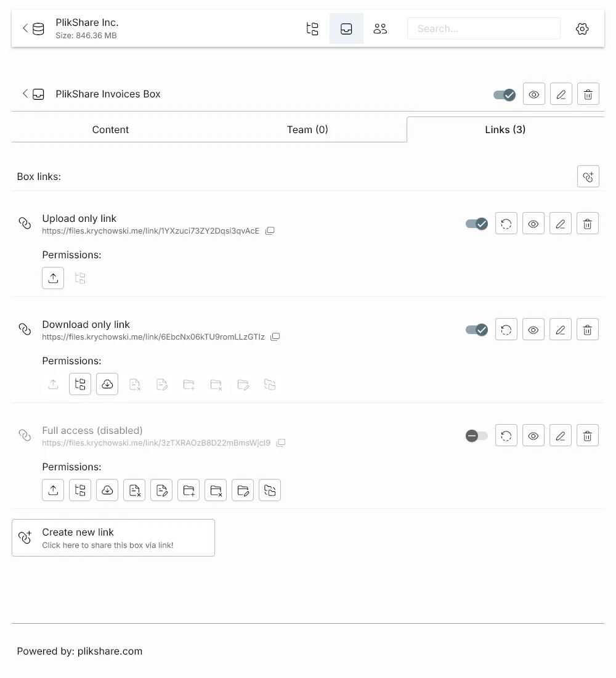
Task: Select the delete file permission on Full access link
Action: pos(134,490)
